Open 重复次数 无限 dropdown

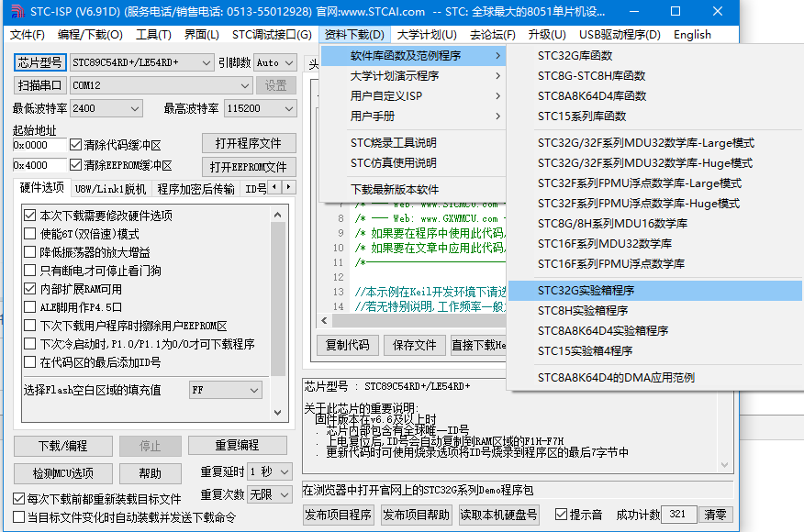click(270, 494)
